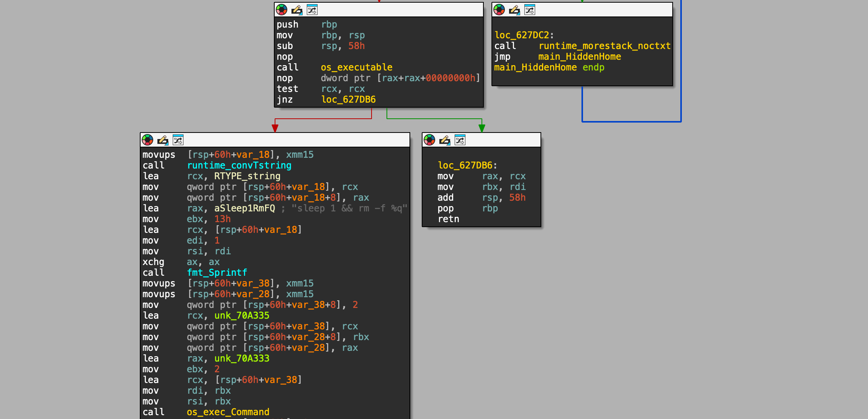The height and width of the screenshot is (419, 868).
Task: Click os_exec_Command call target
Action: pos(228,412)
